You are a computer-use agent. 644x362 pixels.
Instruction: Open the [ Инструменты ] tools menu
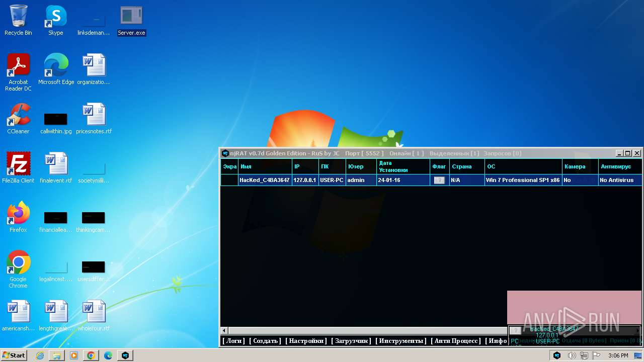(401, 341)
